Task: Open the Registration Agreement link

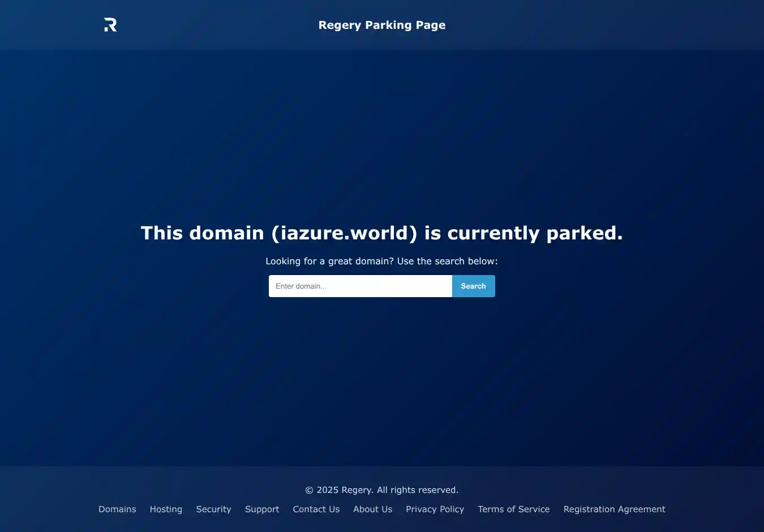Action: point(615,509)
